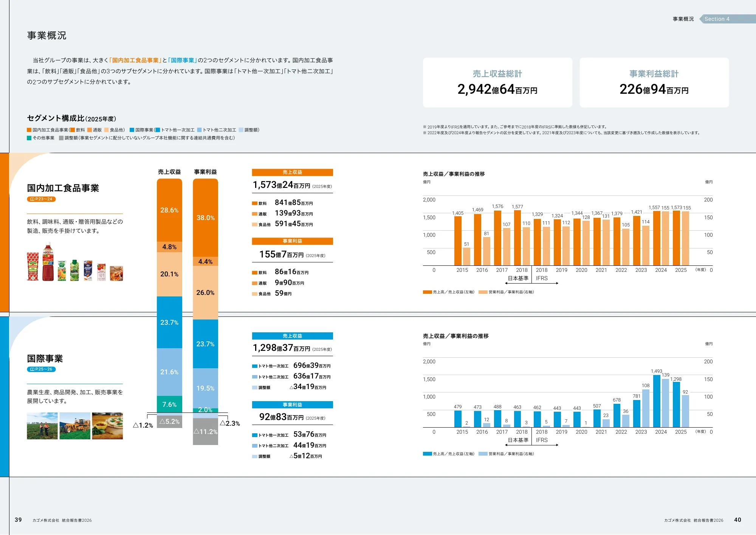This screenshot has width=756, height=535.
Task: Click the △1.2% callout label
Action: pyautogui.click(x=143, y=425)
